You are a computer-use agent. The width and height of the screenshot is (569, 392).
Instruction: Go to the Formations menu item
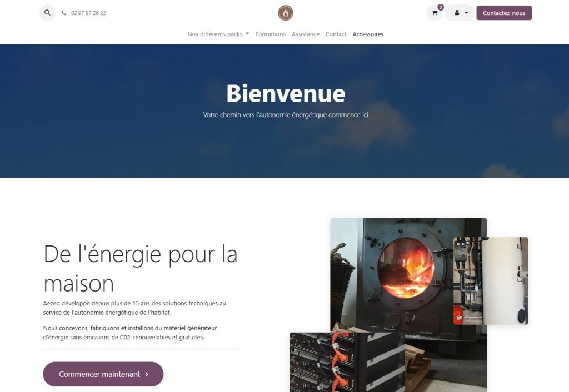(x=271, y=34)
